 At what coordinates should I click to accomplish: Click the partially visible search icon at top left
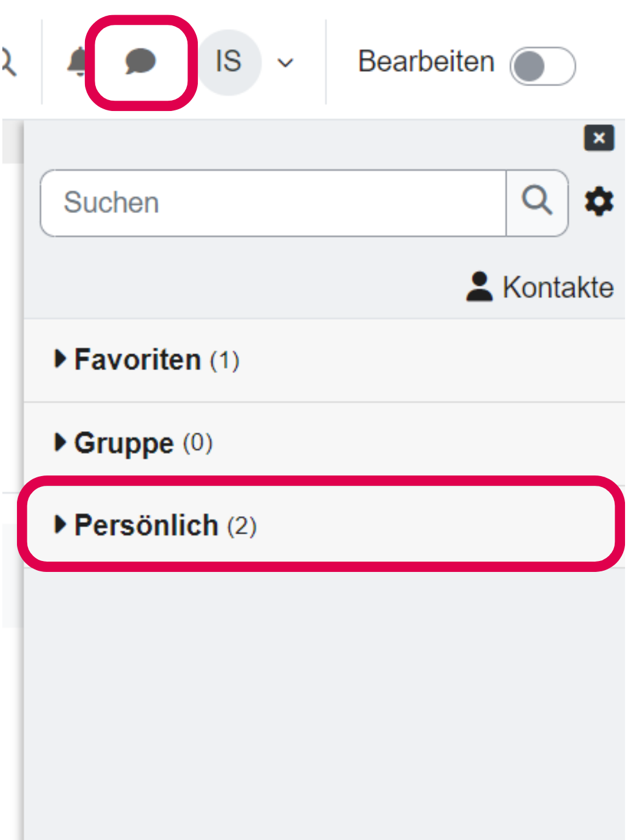8,62
